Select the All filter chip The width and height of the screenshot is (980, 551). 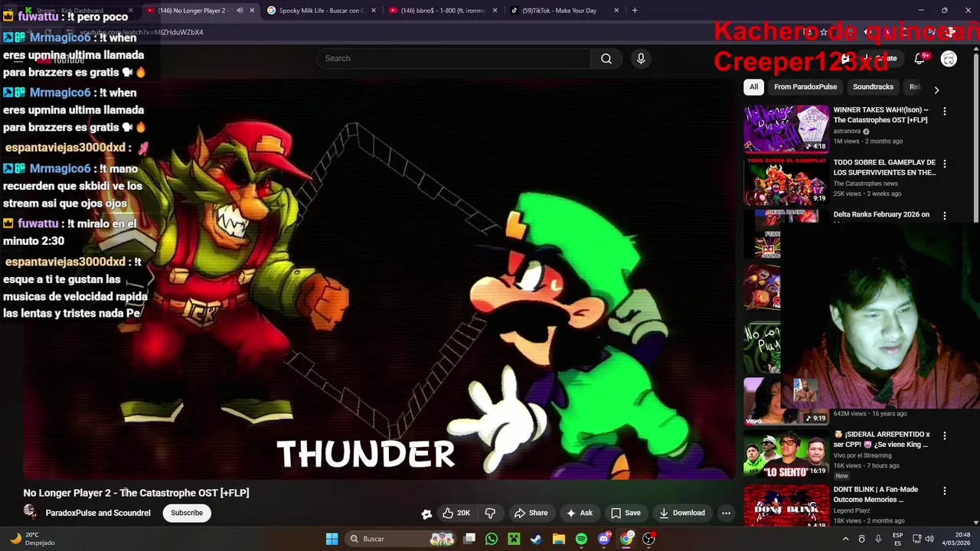(x=753, y=86)
